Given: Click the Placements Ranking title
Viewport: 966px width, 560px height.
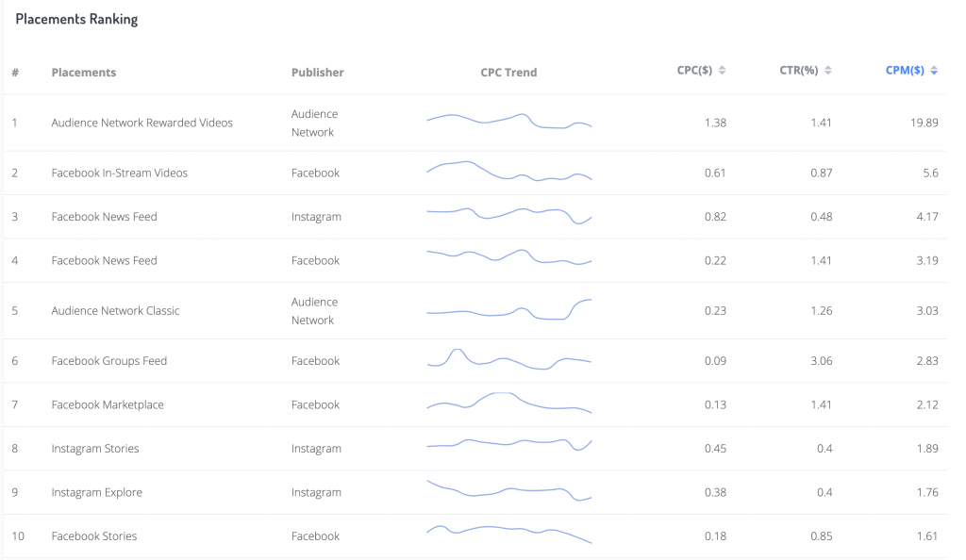Looking at the screenshot, I should (76, 19).
